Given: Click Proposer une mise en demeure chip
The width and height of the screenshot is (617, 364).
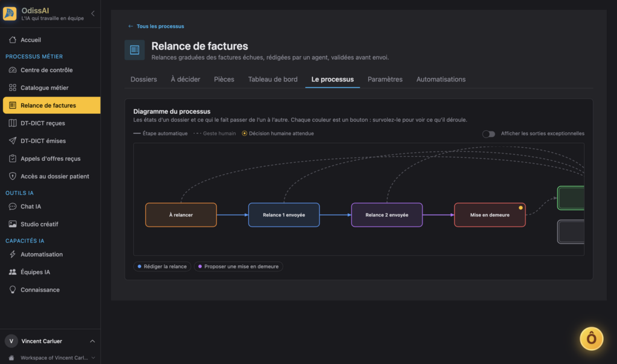Looking at the screenshot, I should pyautogui.click(x=239, y=266).
